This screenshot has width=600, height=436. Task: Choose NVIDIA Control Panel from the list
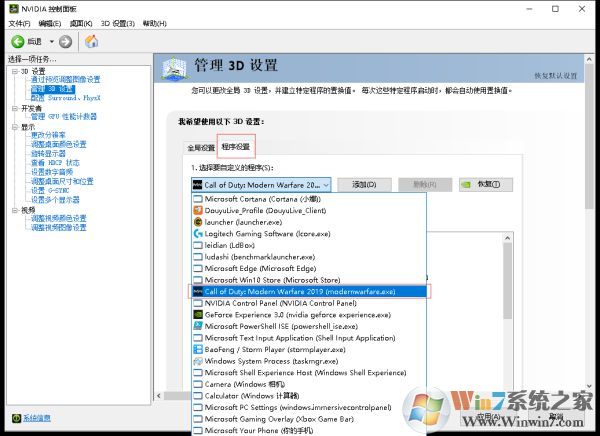click(x=309, y=303)
